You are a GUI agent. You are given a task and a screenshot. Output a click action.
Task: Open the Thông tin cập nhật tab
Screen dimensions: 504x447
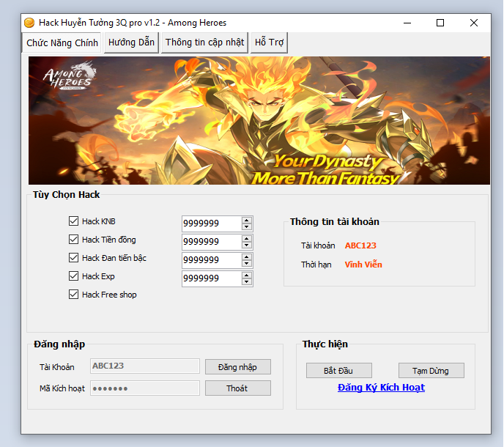204,43
